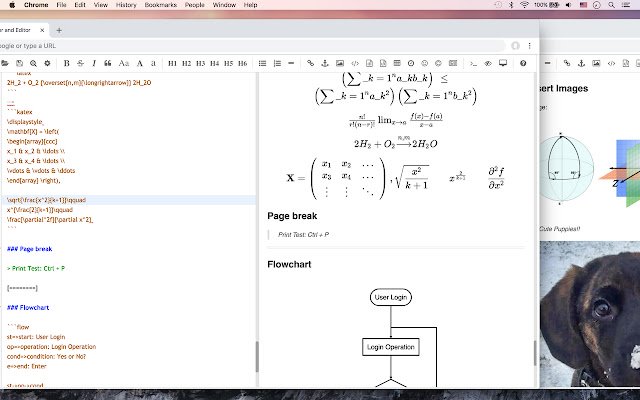Click the first code file icon
Image resolution: width=640 pixels, height=400 pixels.
369,63
